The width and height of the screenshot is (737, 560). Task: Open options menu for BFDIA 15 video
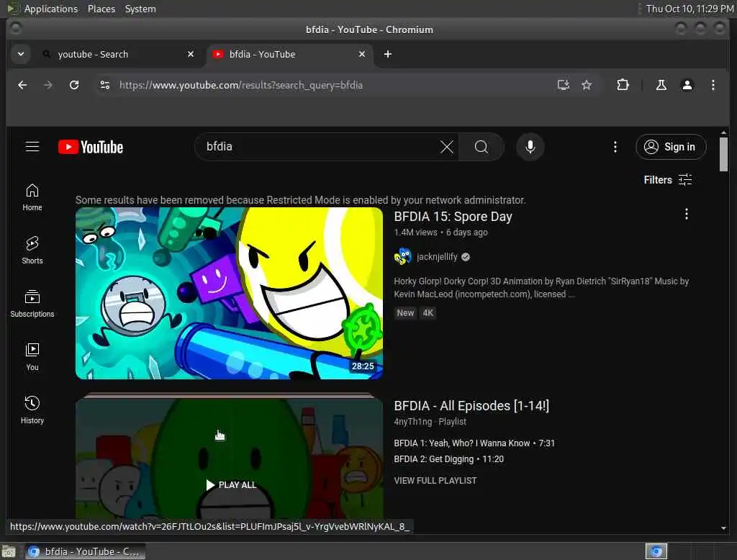click(686, 214)
